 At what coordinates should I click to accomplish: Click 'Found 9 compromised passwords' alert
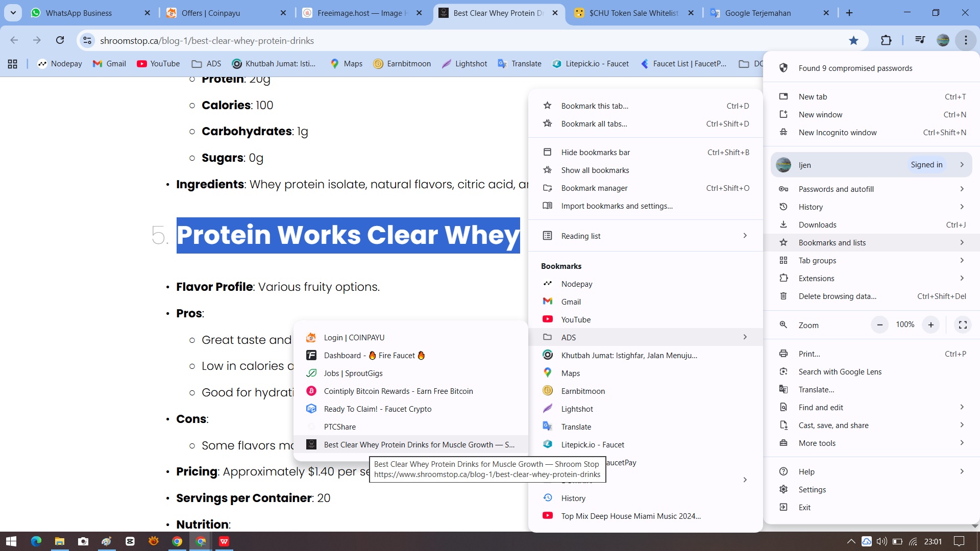(x=872, y=68)
